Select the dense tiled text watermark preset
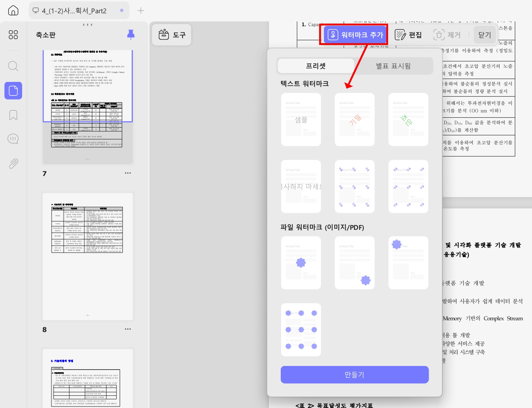 click(x=408, y=186)
